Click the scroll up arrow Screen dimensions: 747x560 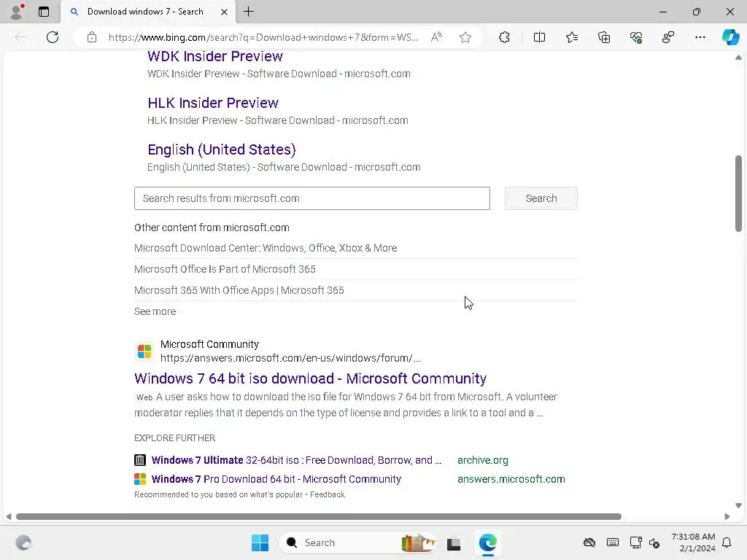(x=738, y=58)
